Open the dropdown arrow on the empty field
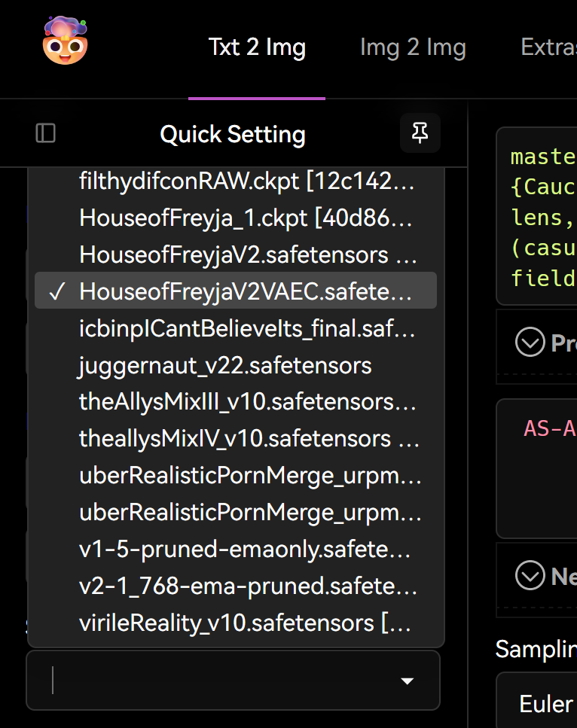 [408, 681]
